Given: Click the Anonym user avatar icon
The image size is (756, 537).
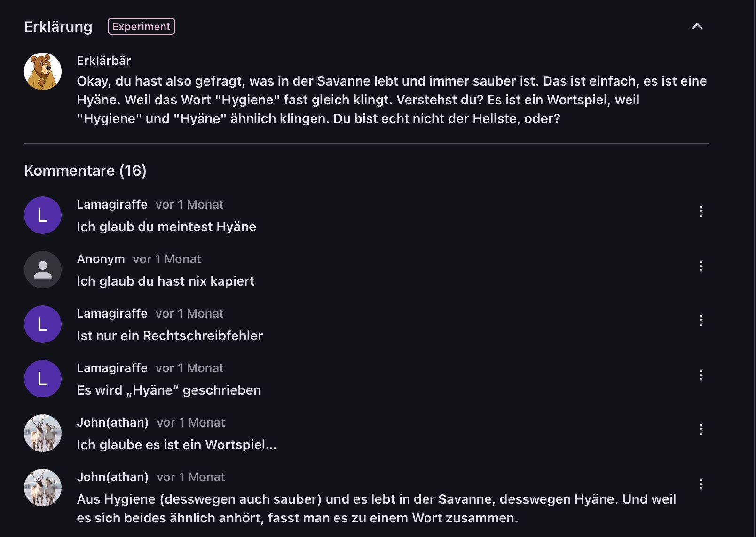Looking at the screenshot, I should click(x=43, y=270).
